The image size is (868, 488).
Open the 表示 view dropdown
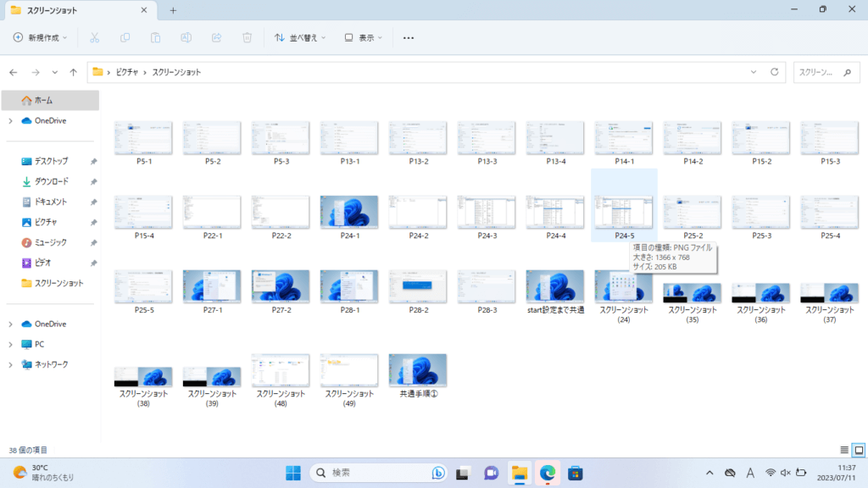coord(364,38)
